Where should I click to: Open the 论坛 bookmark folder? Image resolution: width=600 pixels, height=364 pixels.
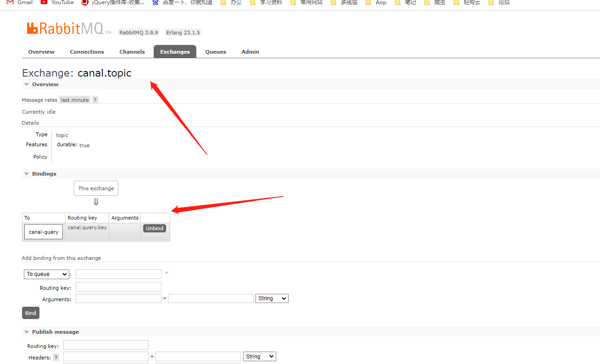click(x=499, y=2)
